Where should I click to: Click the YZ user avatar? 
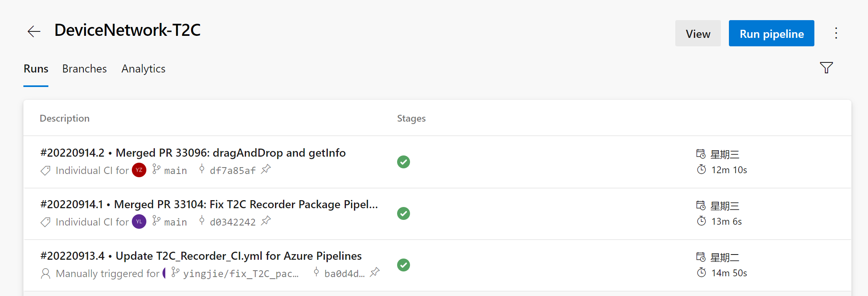click(x=139, y=170)
